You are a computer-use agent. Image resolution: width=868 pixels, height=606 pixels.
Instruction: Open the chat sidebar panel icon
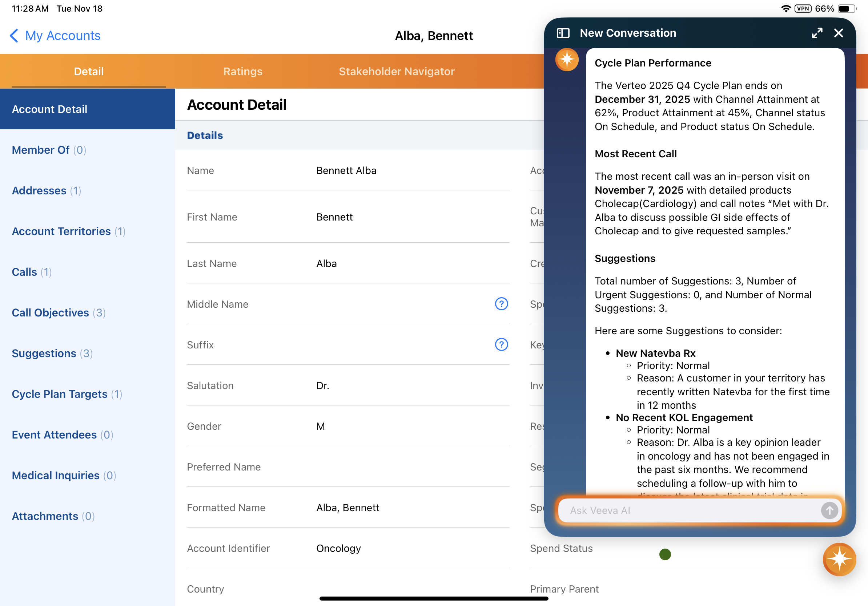pos(563,33)
